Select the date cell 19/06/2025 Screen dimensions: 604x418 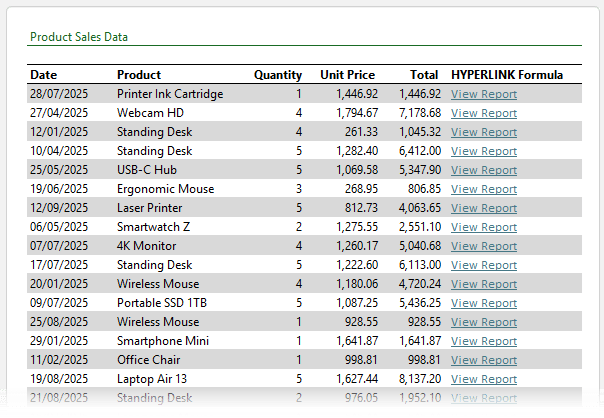(x=59, y=189)
